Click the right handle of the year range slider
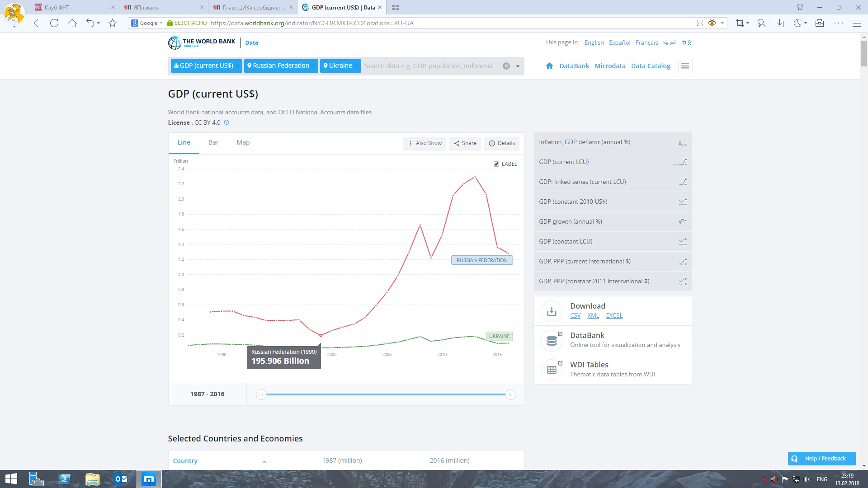The height and width of the screenshot is (488, 868). click(510, 394)
